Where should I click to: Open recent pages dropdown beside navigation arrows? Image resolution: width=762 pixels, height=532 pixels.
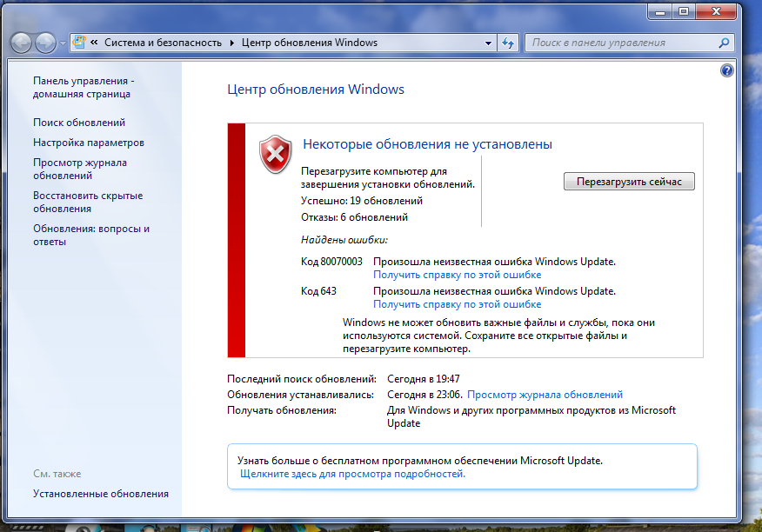click(x=63, y=43)
